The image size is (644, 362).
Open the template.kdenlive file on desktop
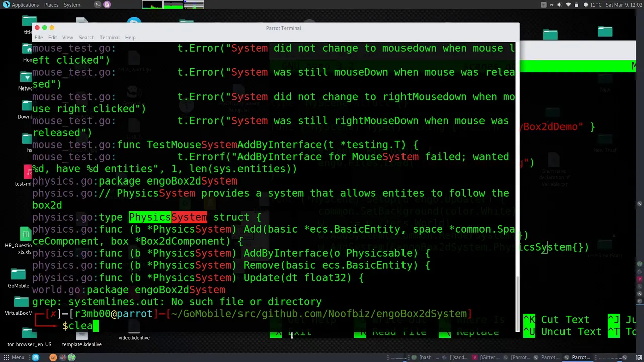(82, 338)
